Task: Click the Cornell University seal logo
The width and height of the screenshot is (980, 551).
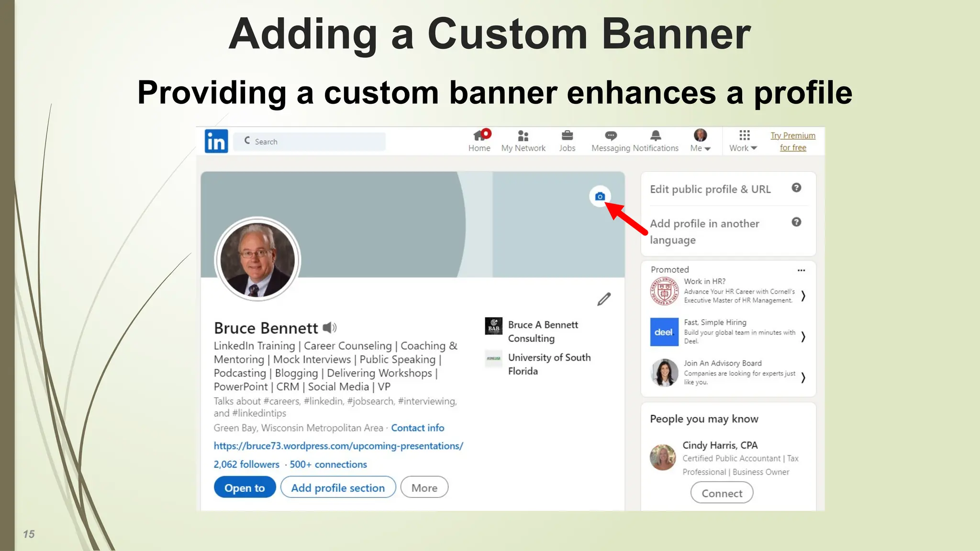Action: [664, 291]
